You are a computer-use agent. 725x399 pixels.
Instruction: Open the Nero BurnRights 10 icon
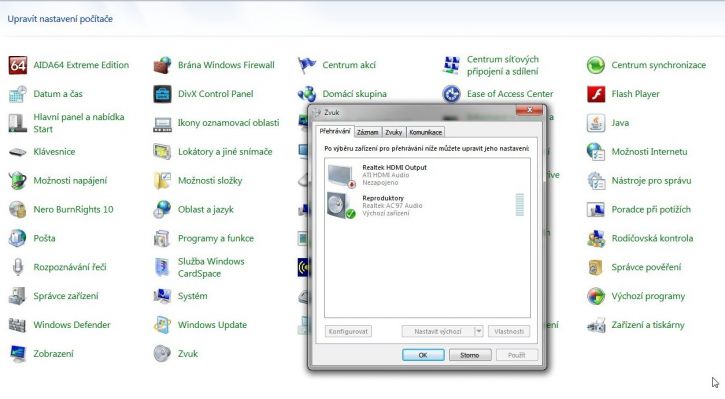click(18, 210)
